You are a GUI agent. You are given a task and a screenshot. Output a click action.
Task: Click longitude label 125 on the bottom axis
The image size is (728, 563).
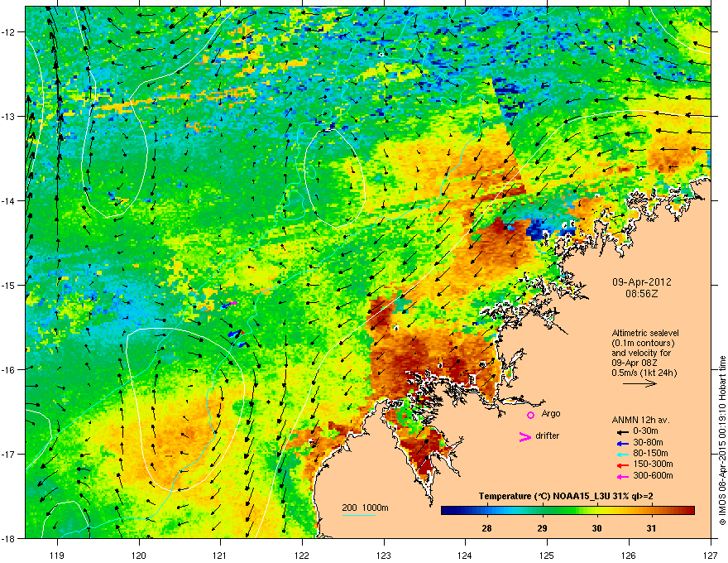click(547, 555)
